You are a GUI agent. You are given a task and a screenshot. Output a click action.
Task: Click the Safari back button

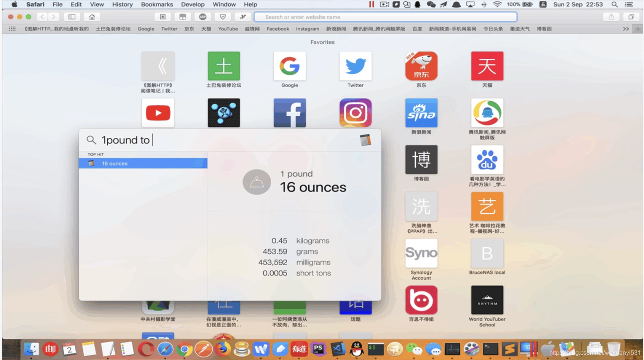(x=42, y=17)
